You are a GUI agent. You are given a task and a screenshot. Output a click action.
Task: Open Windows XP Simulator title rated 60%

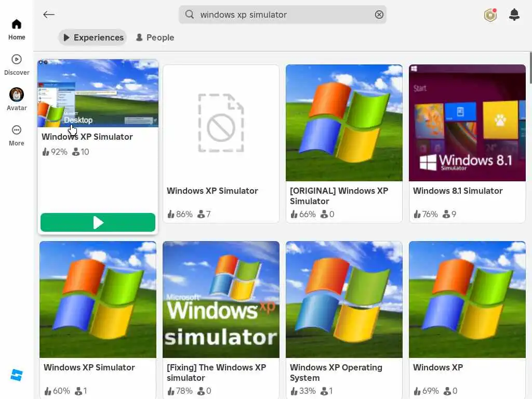89,367
